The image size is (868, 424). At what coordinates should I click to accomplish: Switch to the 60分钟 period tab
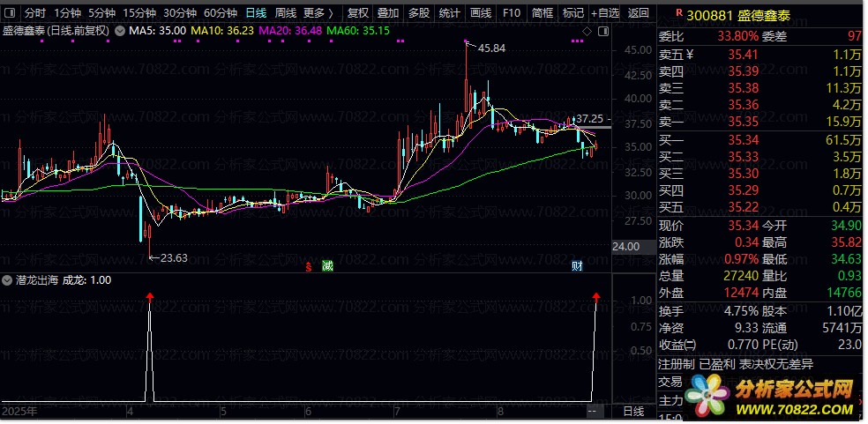point(221,12)
